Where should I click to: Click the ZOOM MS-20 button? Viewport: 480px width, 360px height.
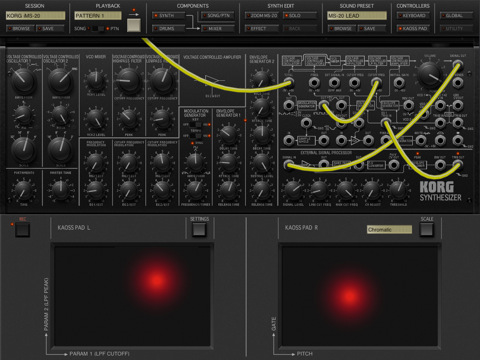262,16
